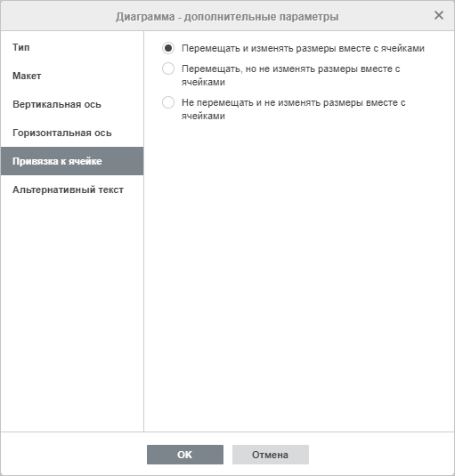The width and height of the screenshot is (455, 476).
Task: Click label 'Перемещать и изменять размеры вместе с ячейками'
Action: 303,49
